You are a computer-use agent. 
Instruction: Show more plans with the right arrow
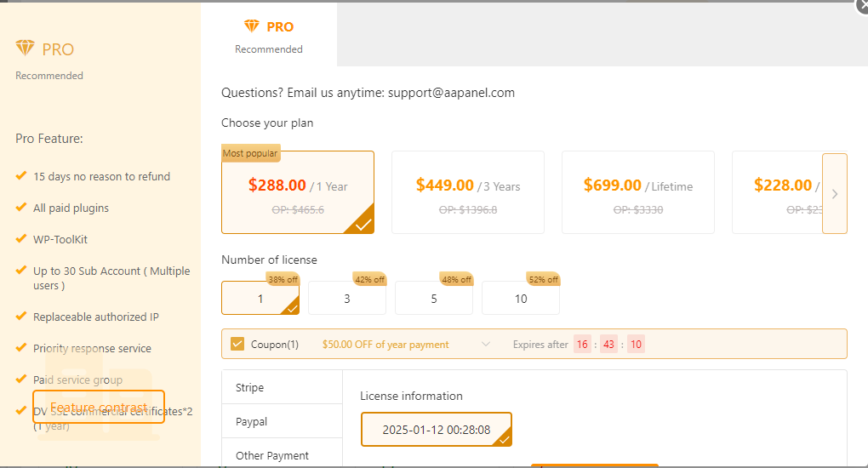[x=835, y=193]
